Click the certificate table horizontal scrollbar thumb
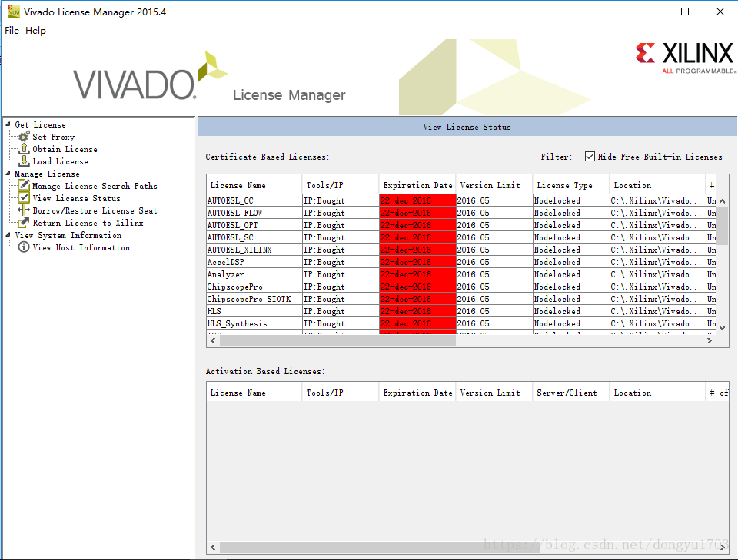738x560 pixels. tap(337, 340)
